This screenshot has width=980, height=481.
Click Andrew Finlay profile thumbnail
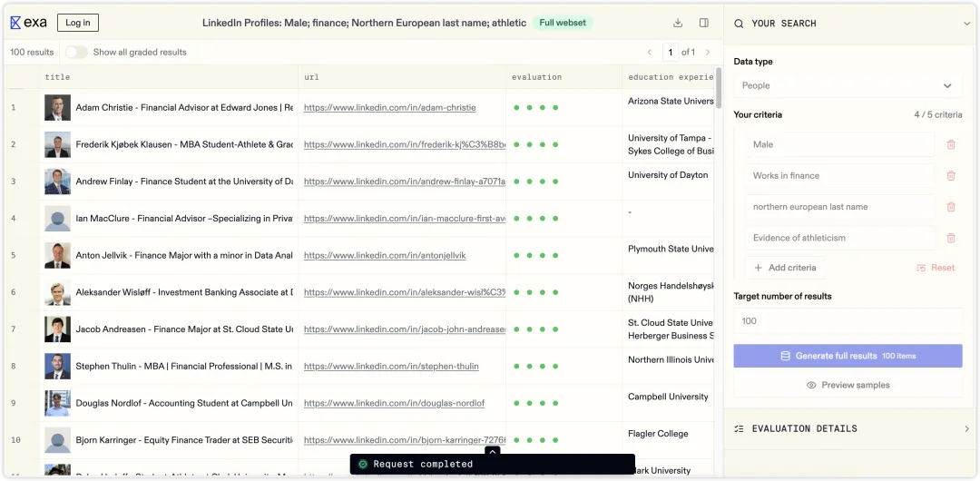(57, 182)
